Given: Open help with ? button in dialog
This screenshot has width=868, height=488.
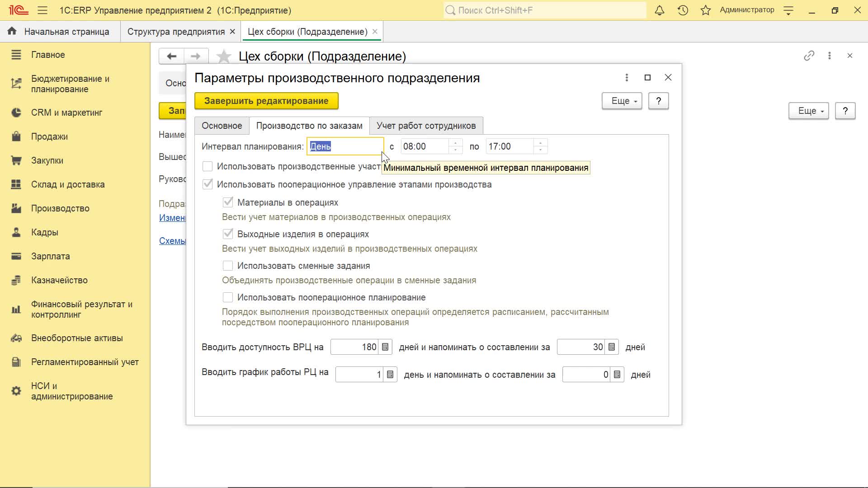Looking at the screenshot, I should (659, 101).
